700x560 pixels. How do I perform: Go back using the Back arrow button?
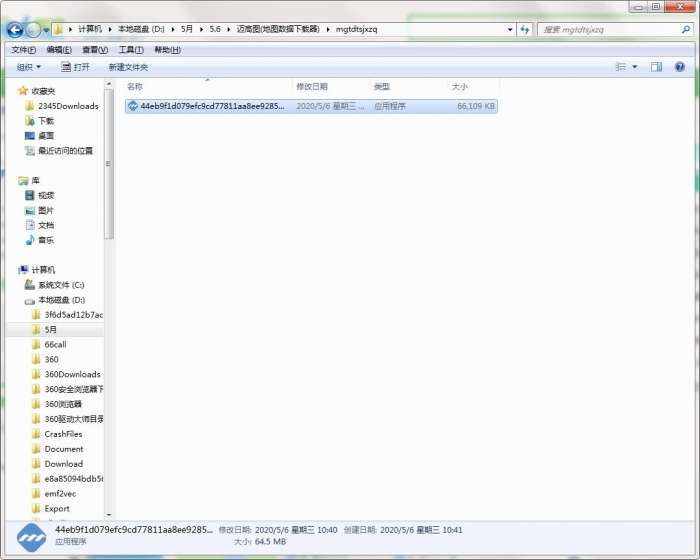tap(15, 30)
